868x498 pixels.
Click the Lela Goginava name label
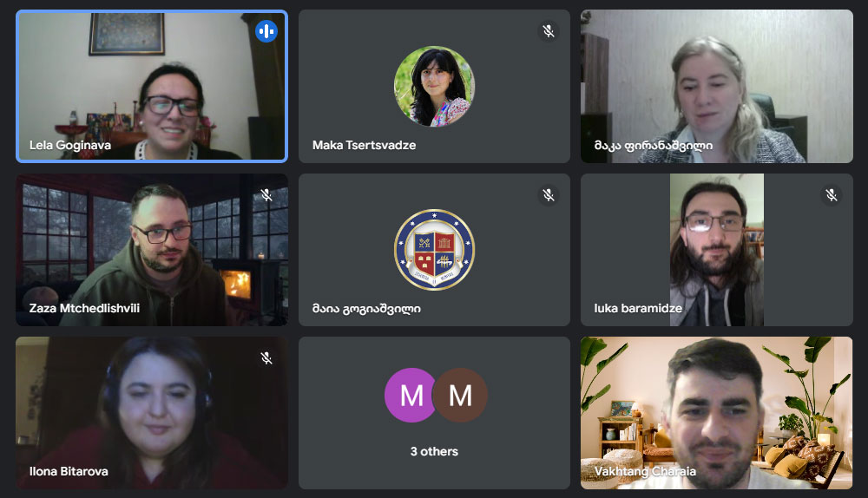point(70,146)
